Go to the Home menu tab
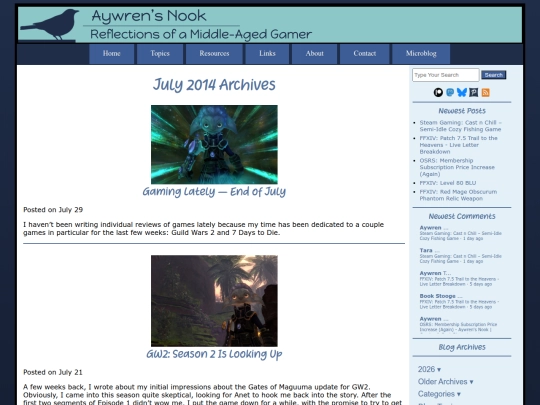 [x=112, y=54]
